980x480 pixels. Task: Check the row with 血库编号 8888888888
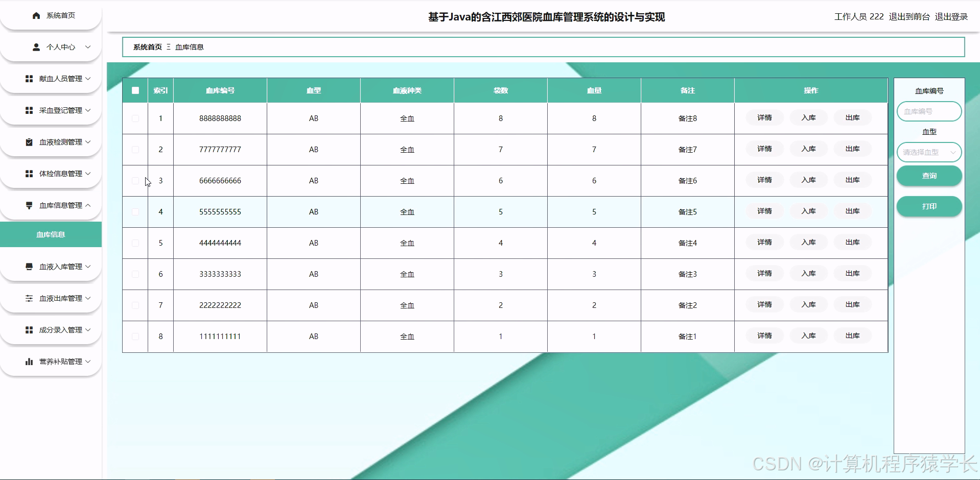pos(135,118)
